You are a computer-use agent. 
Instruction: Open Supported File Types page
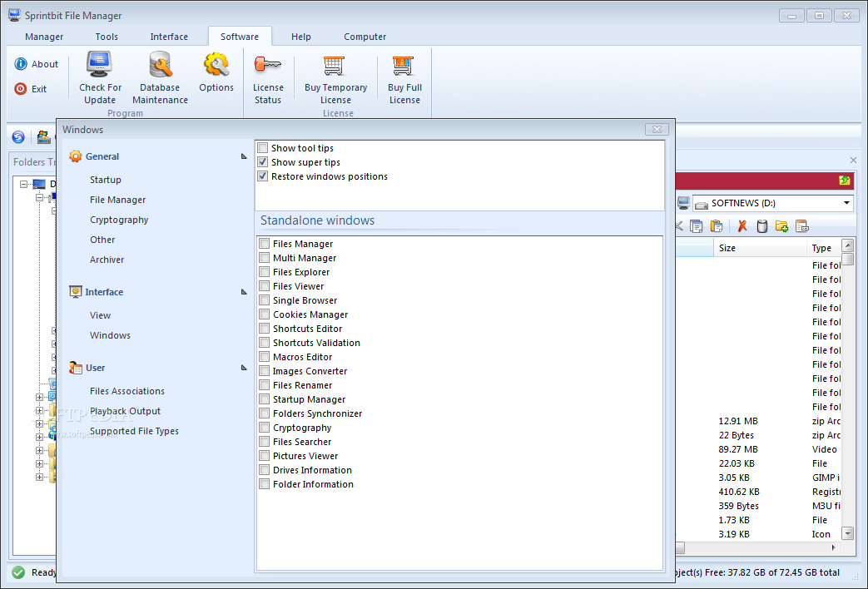point(134,431)
